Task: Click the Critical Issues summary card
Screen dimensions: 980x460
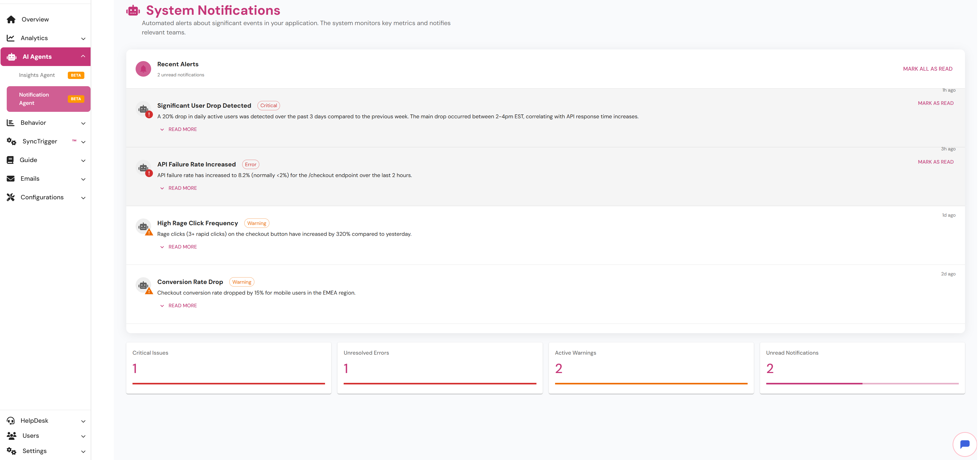Action: coord(228,368)
